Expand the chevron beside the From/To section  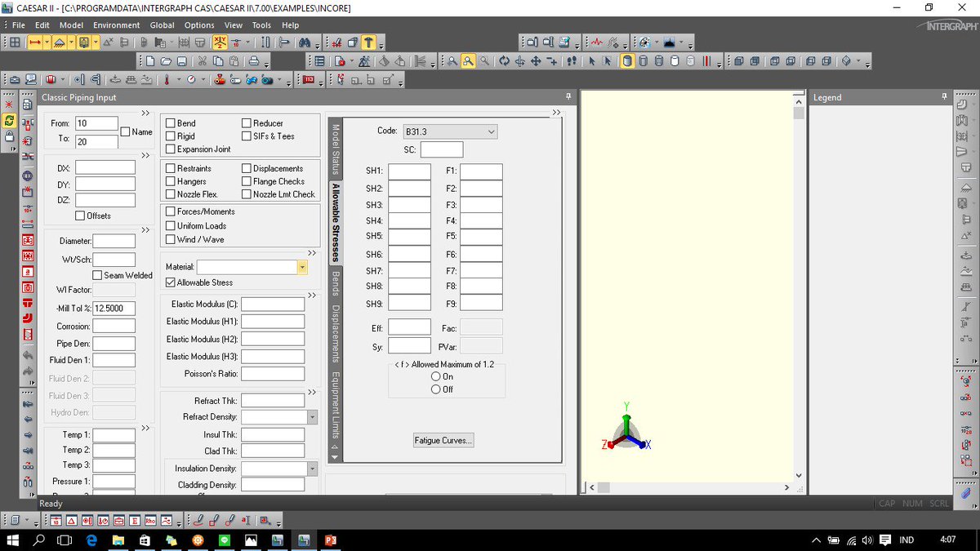tap(145, 113)
